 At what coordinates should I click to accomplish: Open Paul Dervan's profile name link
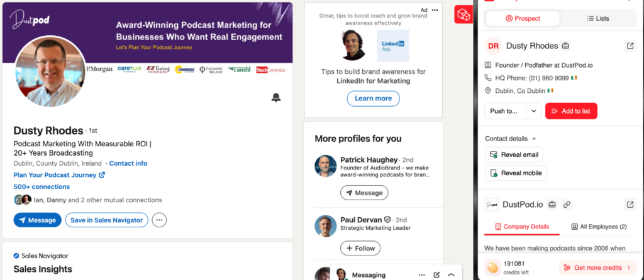[361, 220]
